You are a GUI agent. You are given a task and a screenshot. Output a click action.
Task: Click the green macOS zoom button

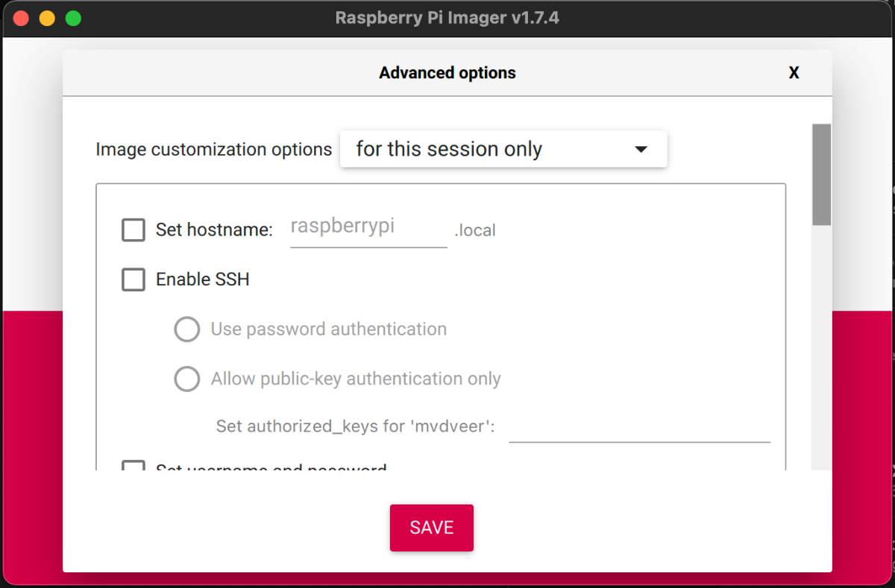[73, 18]
